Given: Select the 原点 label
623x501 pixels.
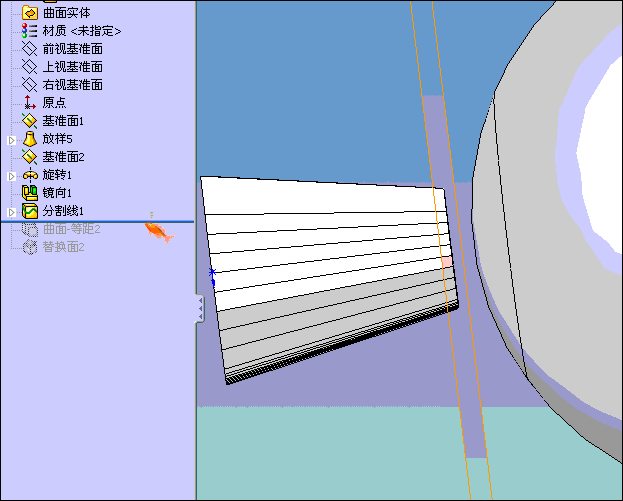Looking at the screenshot, I should coord(54,103).
